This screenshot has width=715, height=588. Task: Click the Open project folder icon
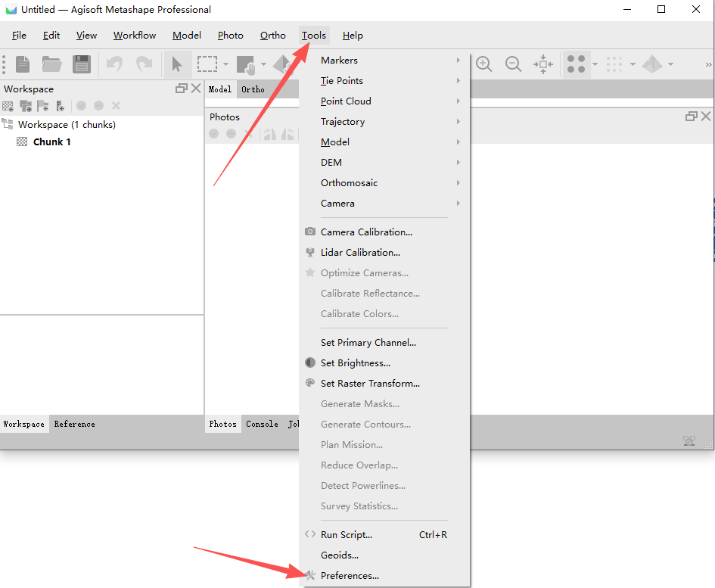(51, 64)
